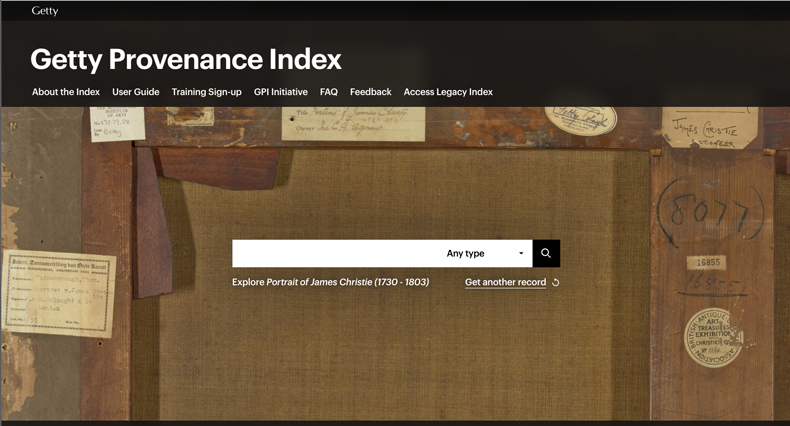This screenshot has width=790, height=426.
Task: Open the GPI Initiative menu item
Action: [281, 92]
